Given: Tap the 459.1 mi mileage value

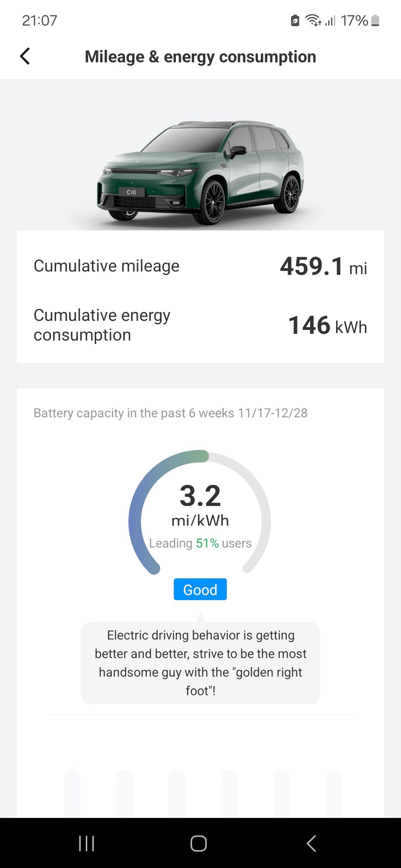Looking at the screenshot, I should tap(323, 267).
